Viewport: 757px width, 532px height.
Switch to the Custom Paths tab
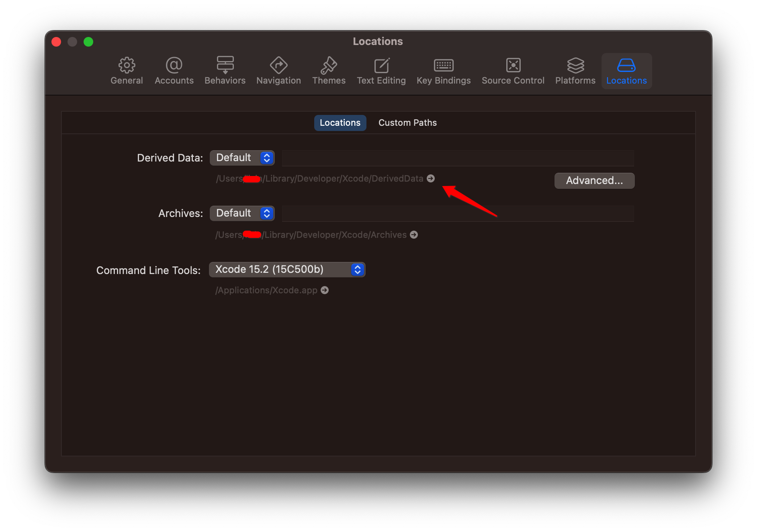point(407,123)
